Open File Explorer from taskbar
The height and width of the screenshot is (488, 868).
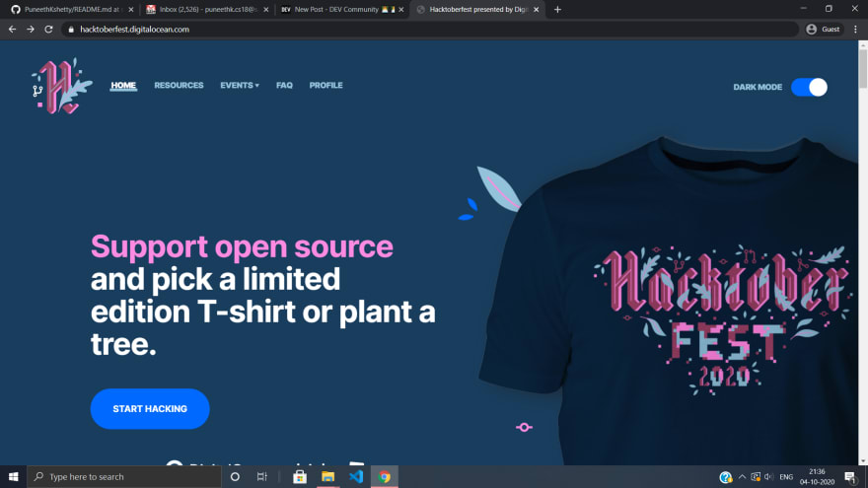coord(327,476)
